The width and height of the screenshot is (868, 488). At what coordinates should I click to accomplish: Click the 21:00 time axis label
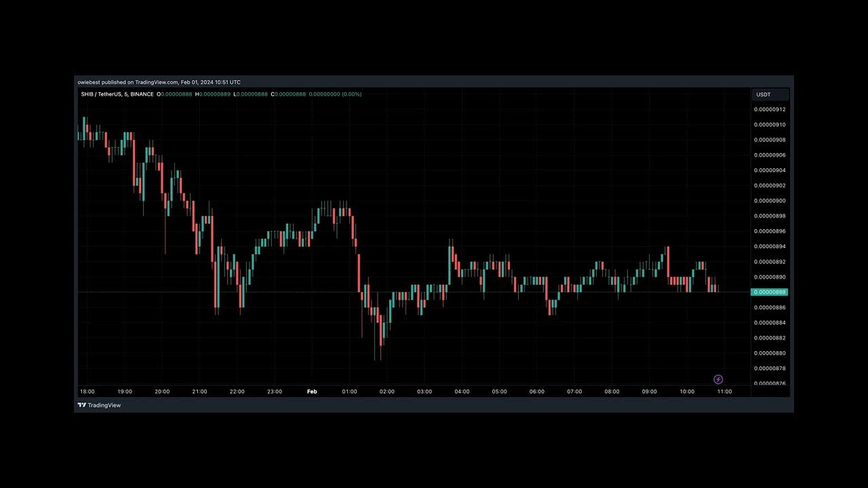pos(199,392)
